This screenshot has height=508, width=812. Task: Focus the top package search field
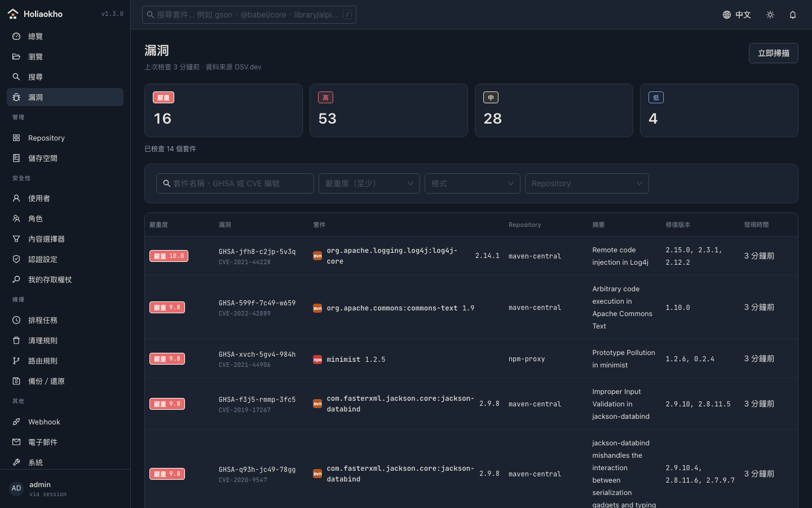(x=249, y=15)
